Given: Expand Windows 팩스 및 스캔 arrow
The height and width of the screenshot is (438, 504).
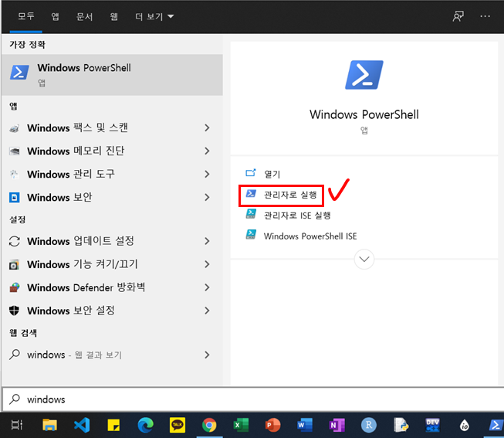Looking at the screenshot, I should click(x=208, y=128).
